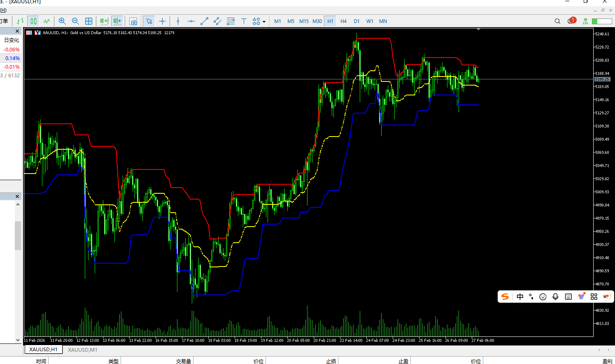Select the Fibonacci retracement tool
The height and width of the screenshot is (364, 615).
click(231, 21)
